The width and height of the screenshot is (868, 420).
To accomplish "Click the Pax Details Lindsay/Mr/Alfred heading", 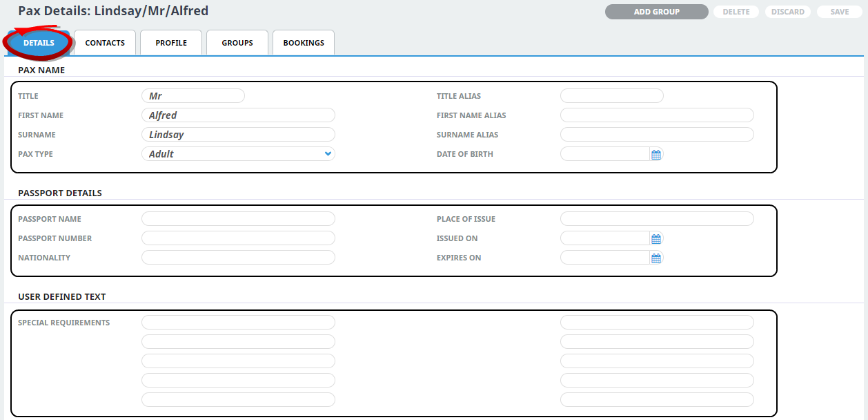I will pyautogui.click(x=113, y=11).
